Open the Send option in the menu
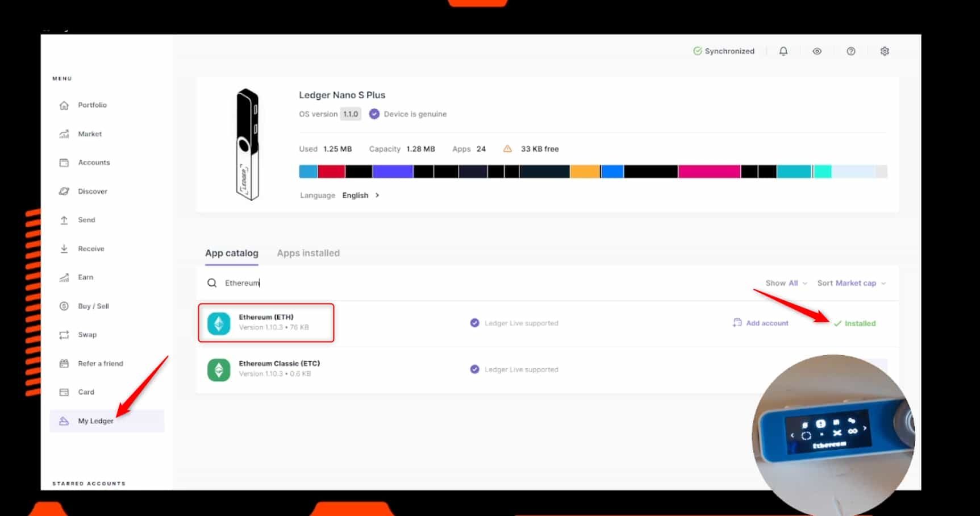Image resolution: width=980 pixels, height=516 pixels. 86,220
